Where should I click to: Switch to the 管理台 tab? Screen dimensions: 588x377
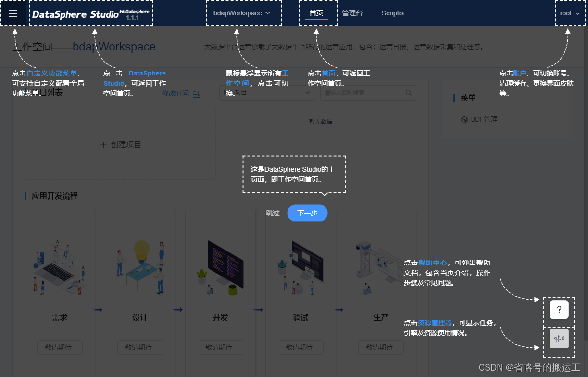(352, 13)
